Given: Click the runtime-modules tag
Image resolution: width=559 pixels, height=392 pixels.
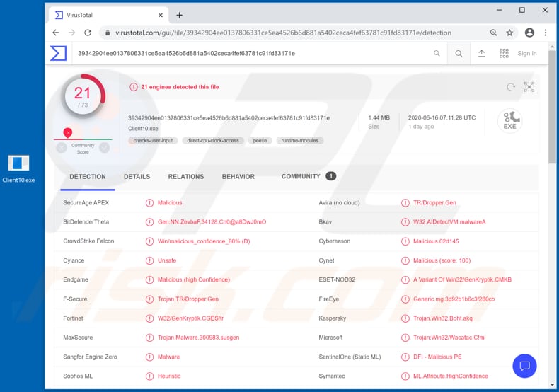Looking at the screenshot, I should (x=300, y=141).
